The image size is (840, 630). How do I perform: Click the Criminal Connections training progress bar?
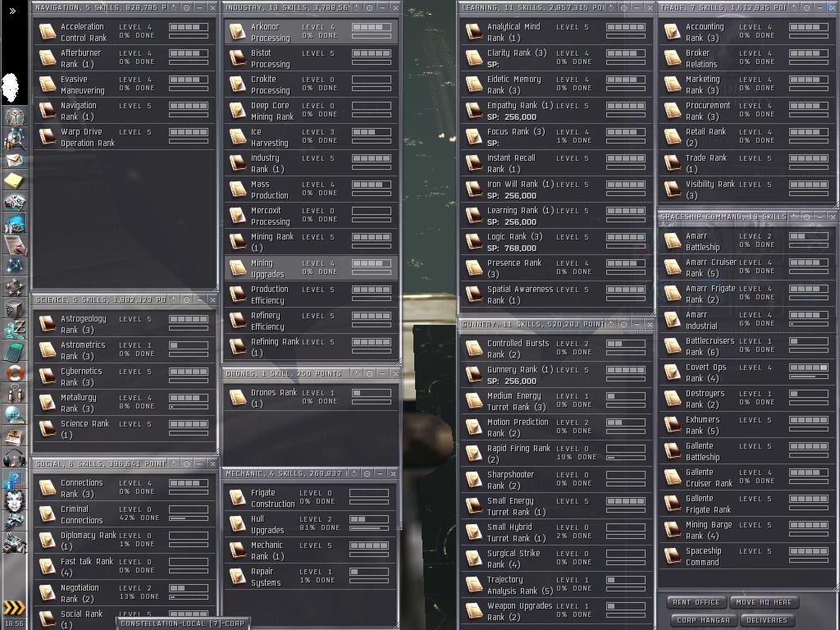pyautogui.click(x=189, y=518)
